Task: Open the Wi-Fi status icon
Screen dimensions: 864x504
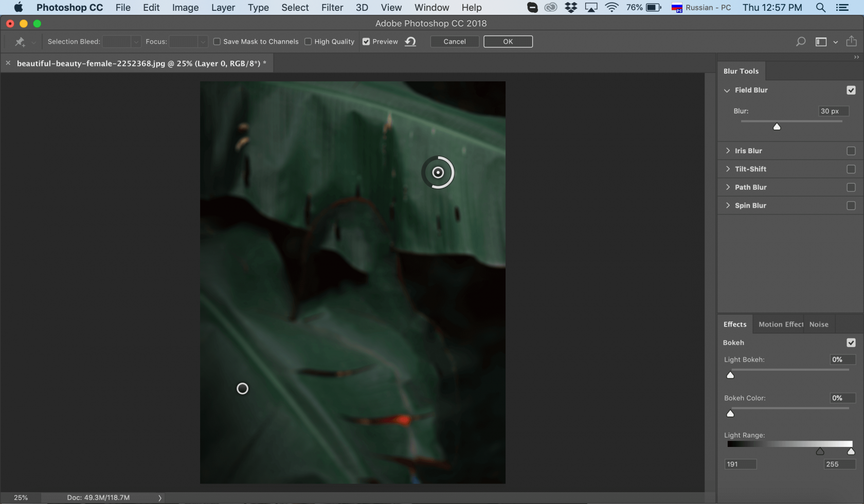Action: click(611, 8)
